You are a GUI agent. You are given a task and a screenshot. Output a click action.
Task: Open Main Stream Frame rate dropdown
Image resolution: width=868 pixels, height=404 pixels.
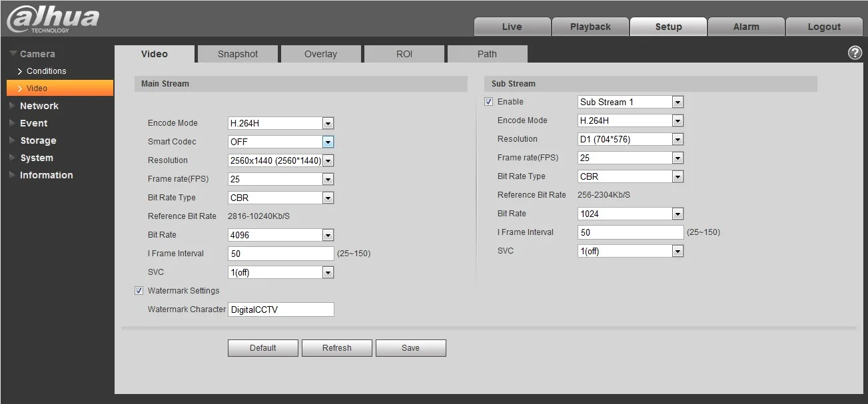click(280, 179)
